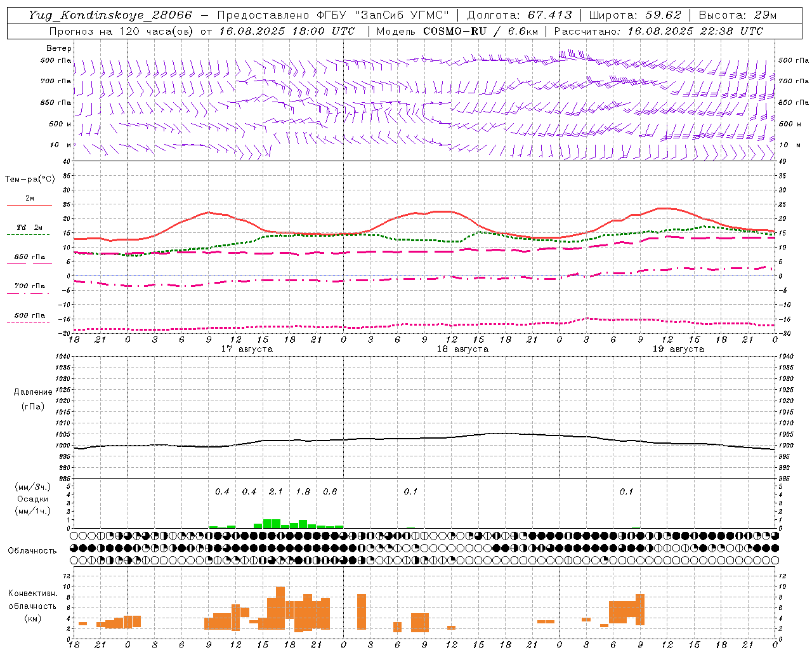Click the 2.1 precipitation amount value

tap(276, 491)
